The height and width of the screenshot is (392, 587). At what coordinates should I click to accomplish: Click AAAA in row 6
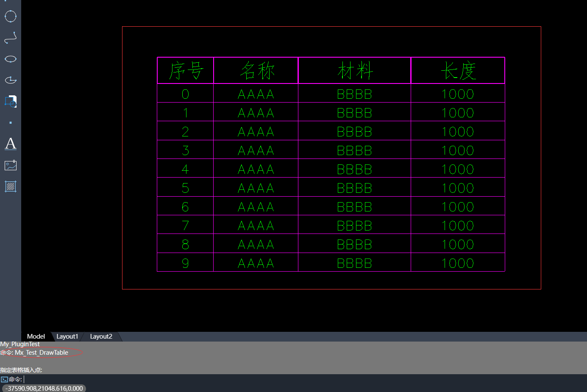[256, 207]
